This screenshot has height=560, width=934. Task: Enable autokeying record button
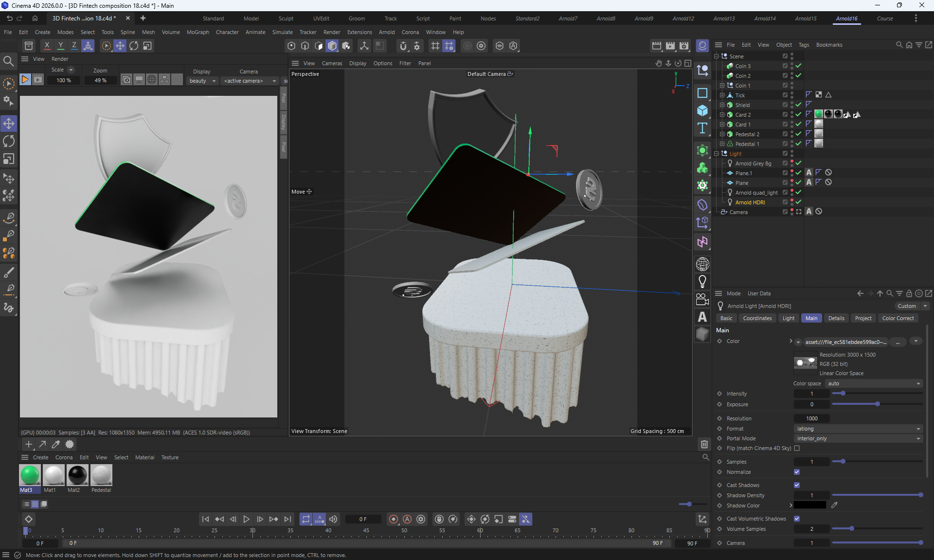click(407, 519)
